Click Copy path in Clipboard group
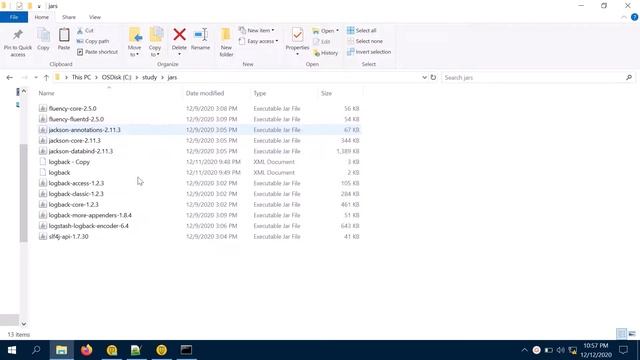Viewport: 640px width, 360px height. [93, 41]
